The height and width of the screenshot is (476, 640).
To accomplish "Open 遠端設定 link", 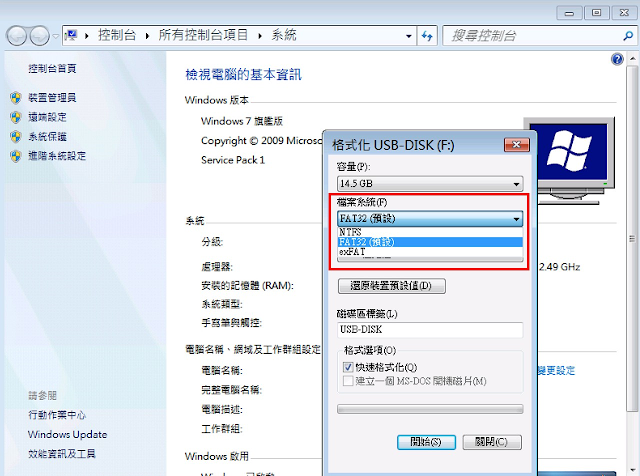I will coord(47,117).
